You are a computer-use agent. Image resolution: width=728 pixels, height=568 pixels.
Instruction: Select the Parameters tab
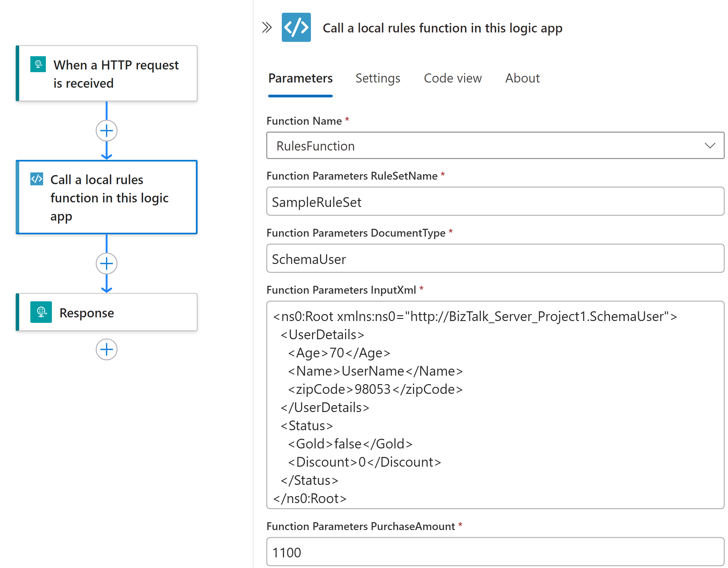pos(300,78)
